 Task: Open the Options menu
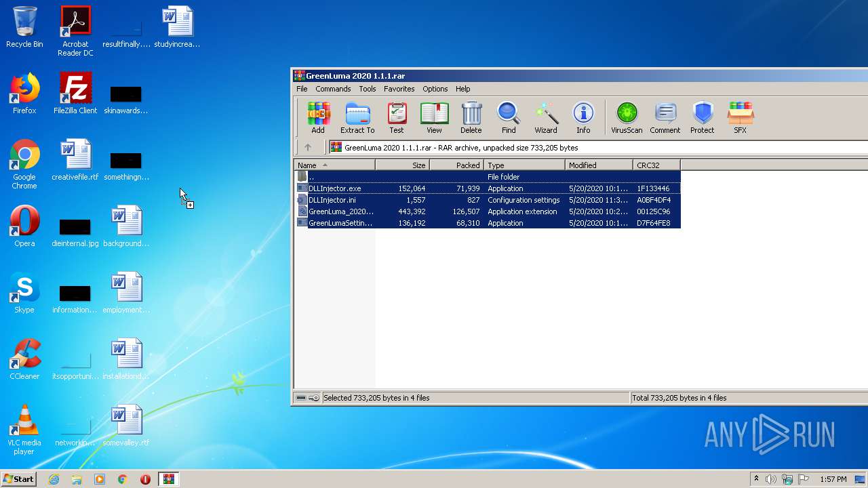(x=435, y=89)
